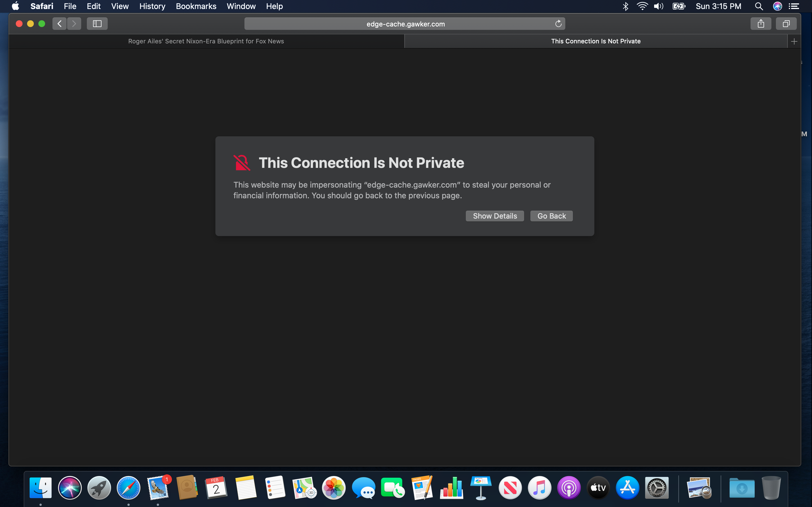Open the tab overview icon
This screenshot has height=507, width=812.
(786, 24)
